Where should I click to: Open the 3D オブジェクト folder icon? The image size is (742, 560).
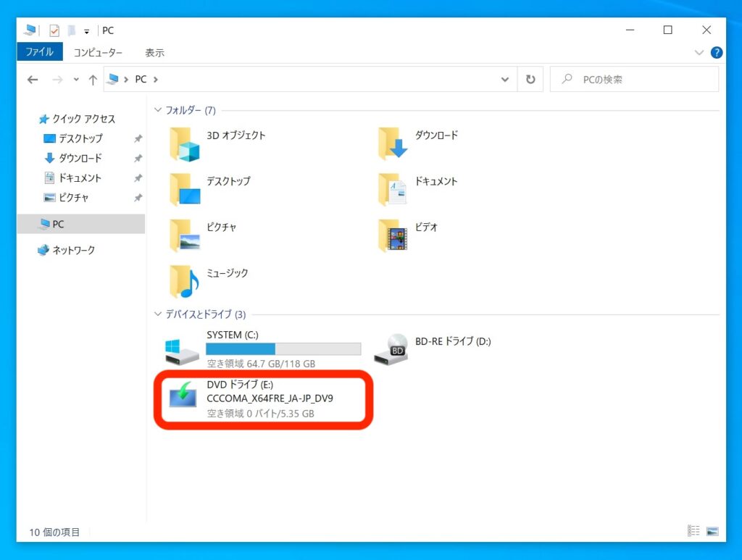point(184,144)
